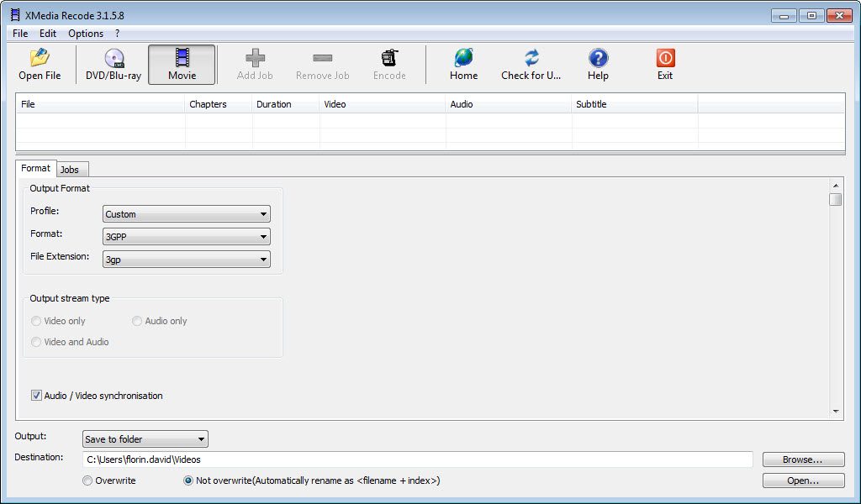The image size is (861, 504).
Task: Click the Format panel scroll up arrow
Action: (836, 186)
